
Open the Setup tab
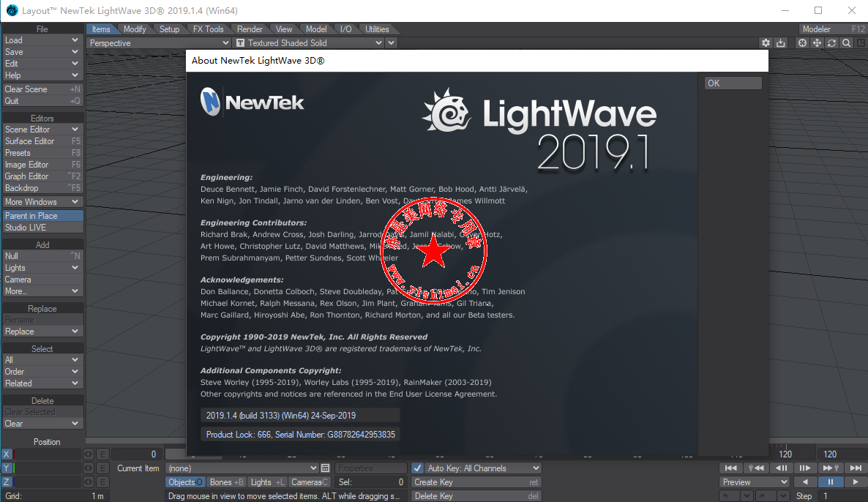click(169, 29)
